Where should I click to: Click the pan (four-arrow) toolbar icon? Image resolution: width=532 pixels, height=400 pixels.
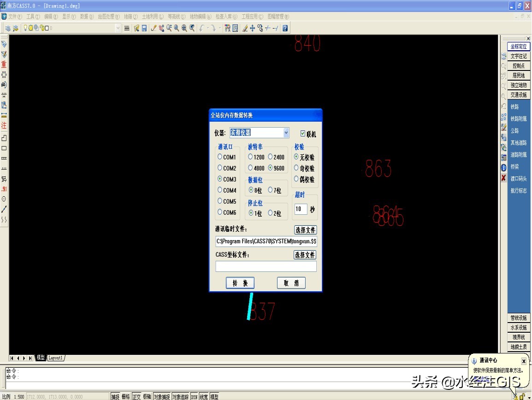pos(252,28)
